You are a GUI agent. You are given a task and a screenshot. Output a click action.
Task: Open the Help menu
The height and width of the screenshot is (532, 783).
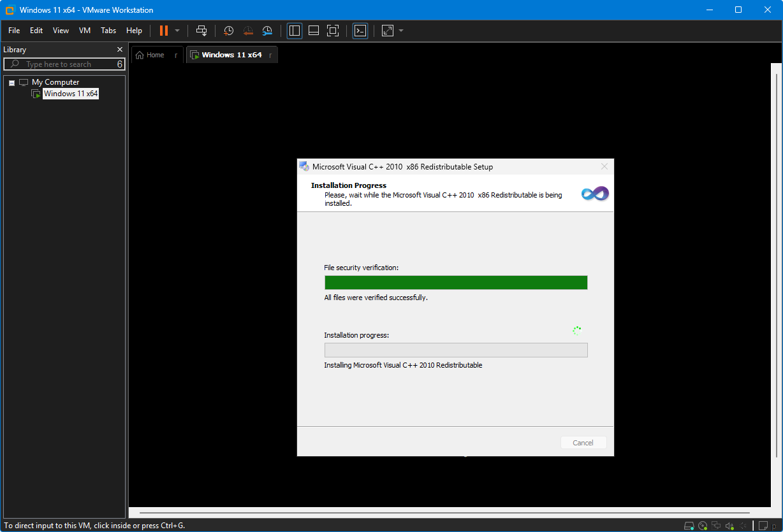[x=134, y=31]
